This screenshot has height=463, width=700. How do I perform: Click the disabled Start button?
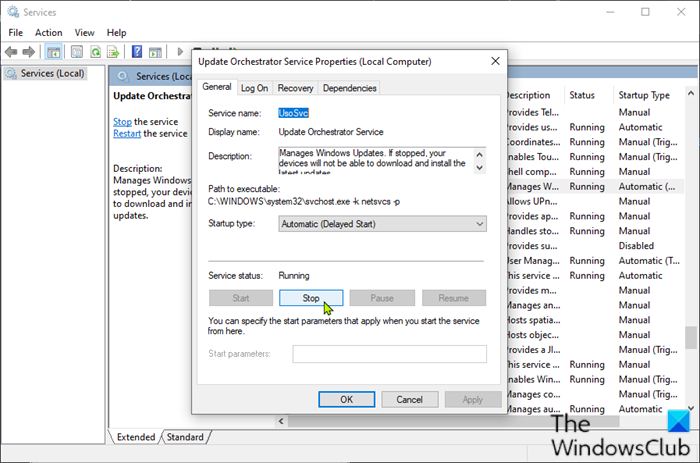click(241, 298)
